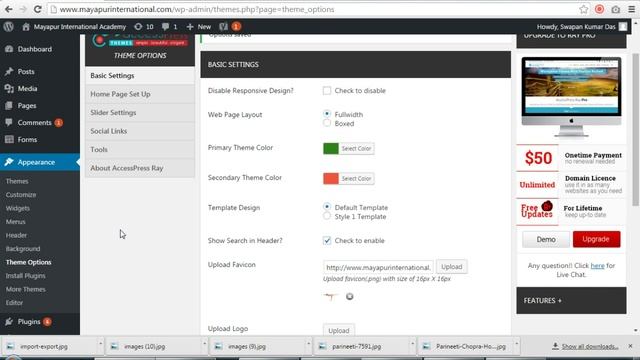The image size is (640, 360).
Task: Click the user avatar next to Howdy
Action: (x=623, y=27)
